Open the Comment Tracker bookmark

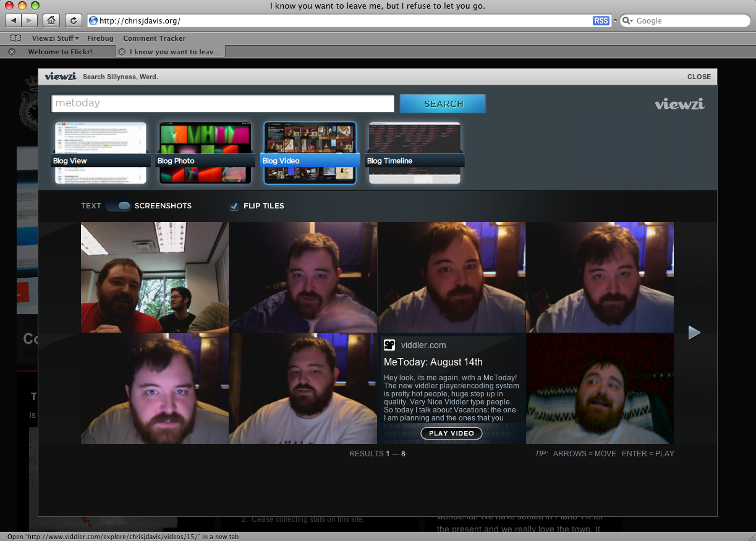click(x=155, y=38)
